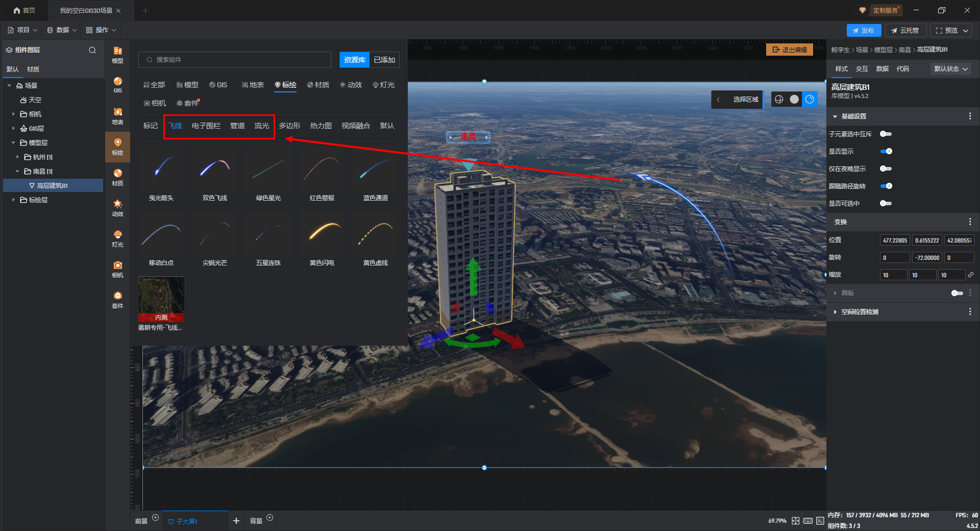This screenshot has height=531, width=980.
Task: Click the 云托管 button
Action: point(905,31)
